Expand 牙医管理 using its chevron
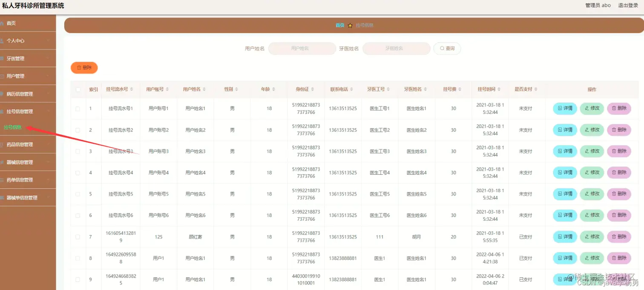The image size is (644, 290). (x=49, y=58)
